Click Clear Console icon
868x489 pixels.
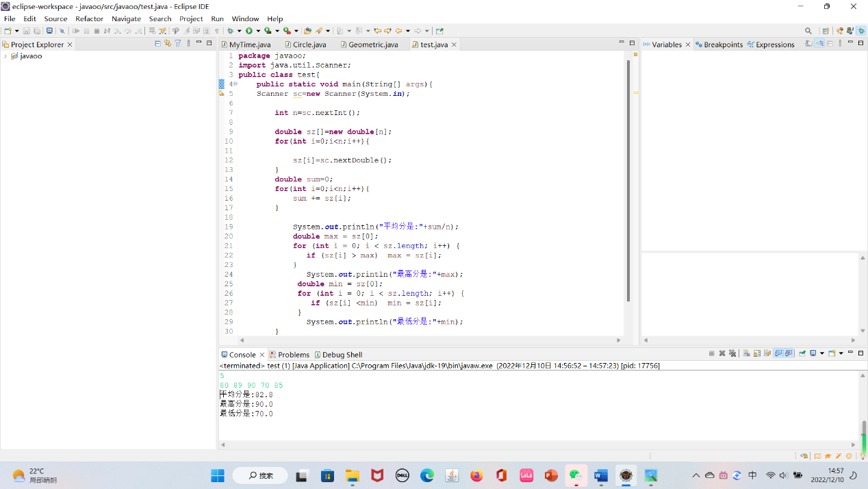(x=746, y=353)
